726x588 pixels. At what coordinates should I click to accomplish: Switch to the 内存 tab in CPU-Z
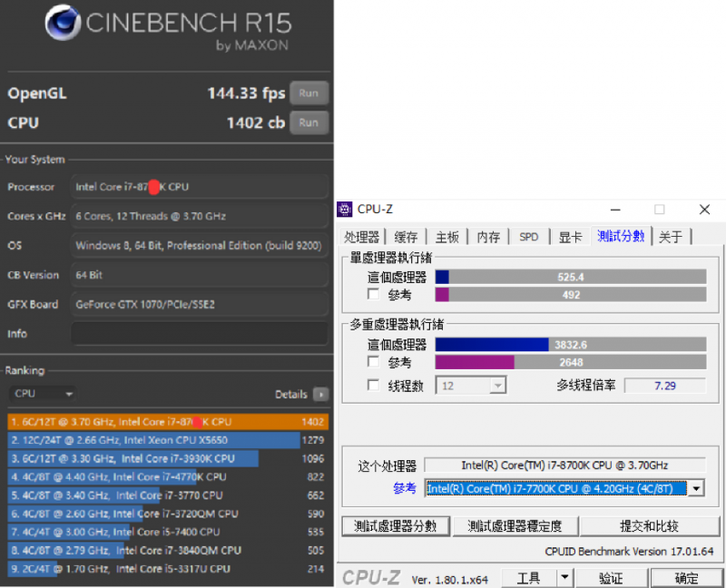pos(488,237)
